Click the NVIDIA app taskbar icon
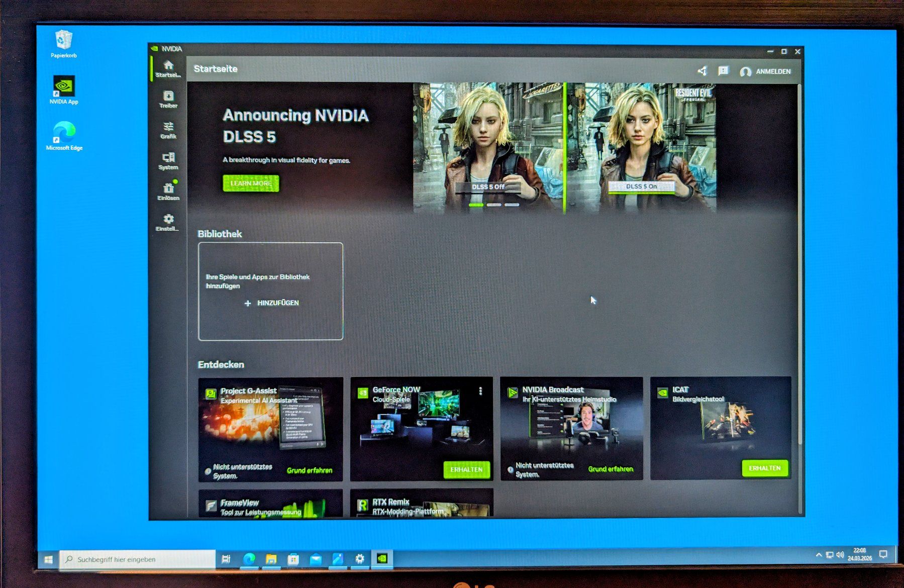The image size is (904, 588). click(x=382, y=558)
